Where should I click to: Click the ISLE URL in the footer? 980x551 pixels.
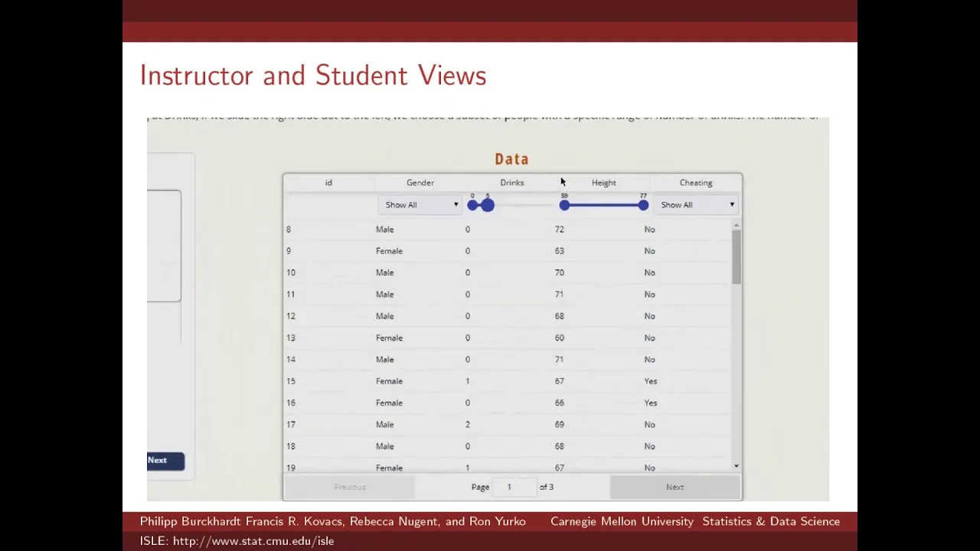(253, 541)
